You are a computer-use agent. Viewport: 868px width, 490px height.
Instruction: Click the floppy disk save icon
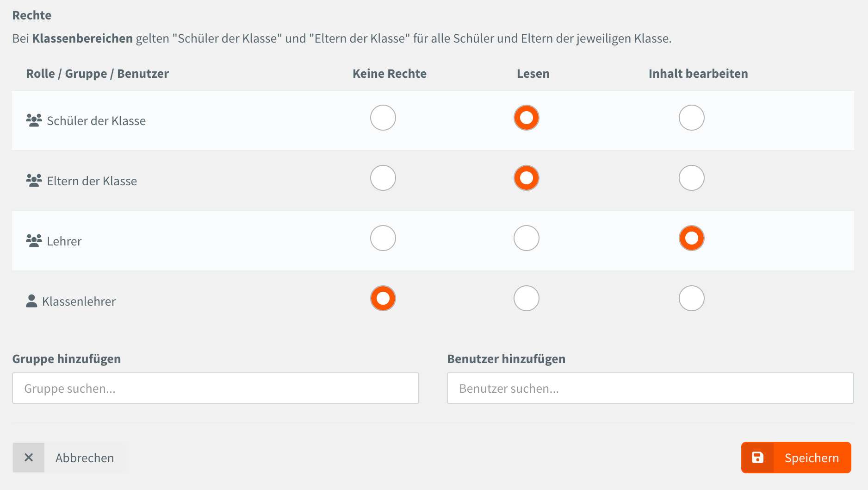click(757, 458)
